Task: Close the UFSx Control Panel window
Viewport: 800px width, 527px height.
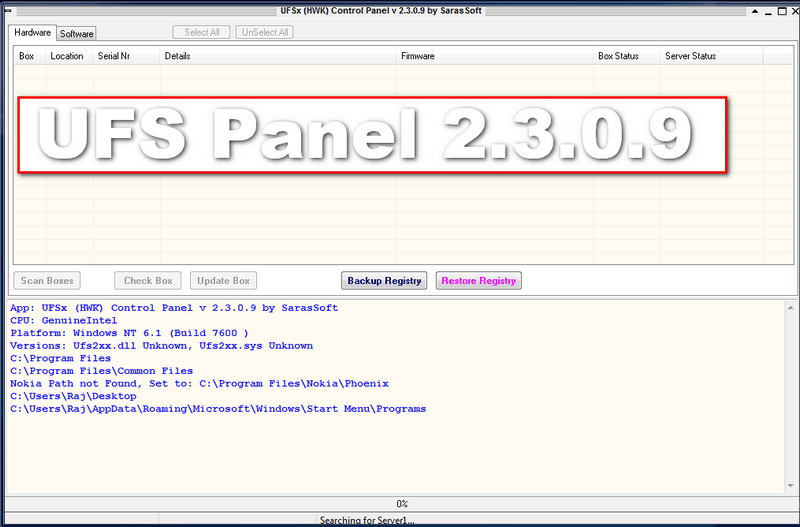Action: pos(794,11)
